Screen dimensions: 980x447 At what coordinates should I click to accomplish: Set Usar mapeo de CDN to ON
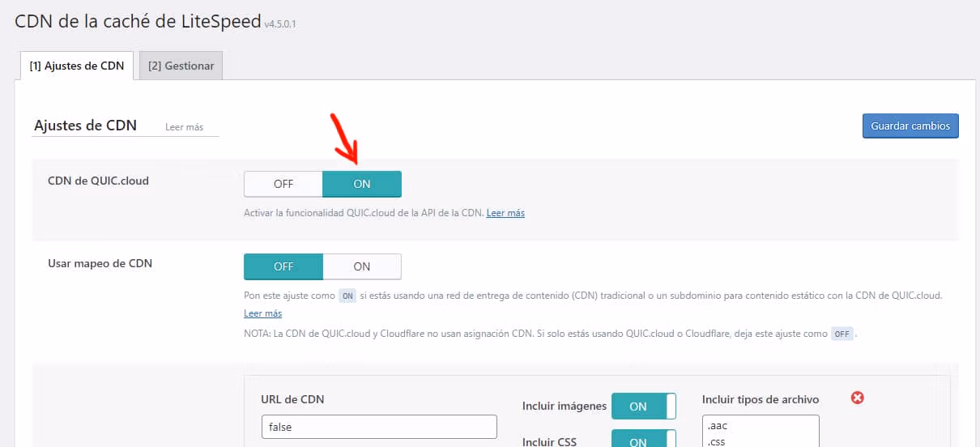[362, 266]
